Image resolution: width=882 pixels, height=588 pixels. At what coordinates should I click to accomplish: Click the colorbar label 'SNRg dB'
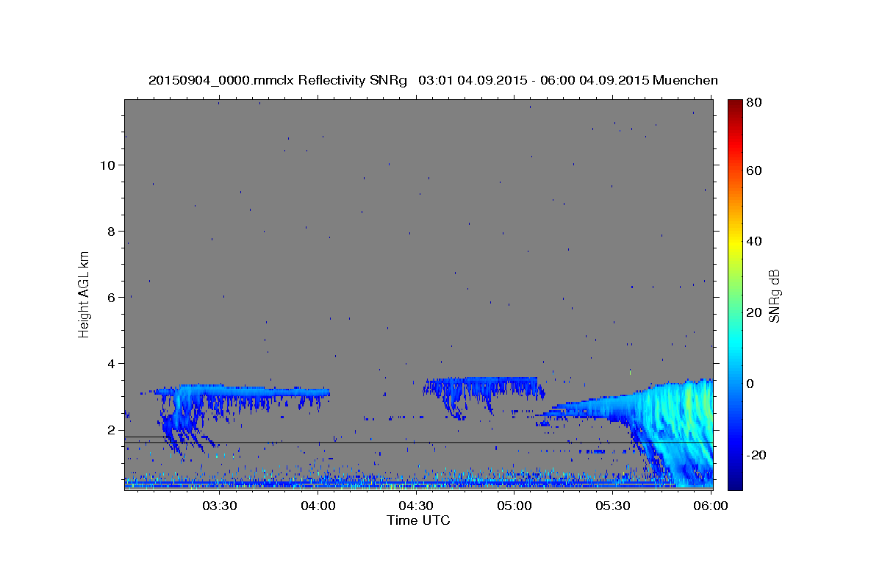point(774,295)
